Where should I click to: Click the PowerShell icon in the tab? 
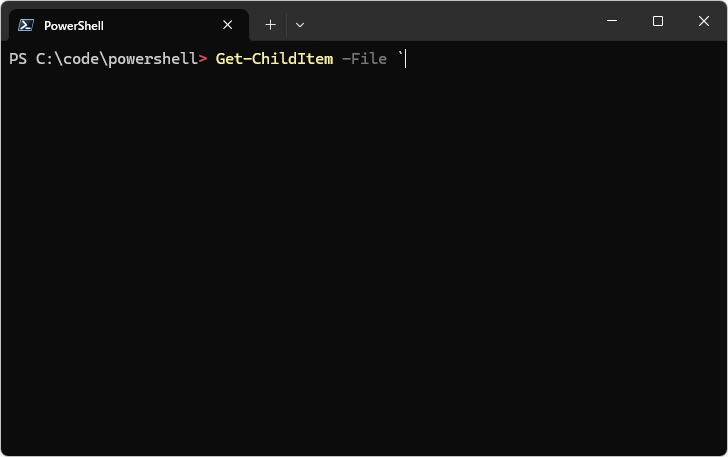click(x=27, y=25)
